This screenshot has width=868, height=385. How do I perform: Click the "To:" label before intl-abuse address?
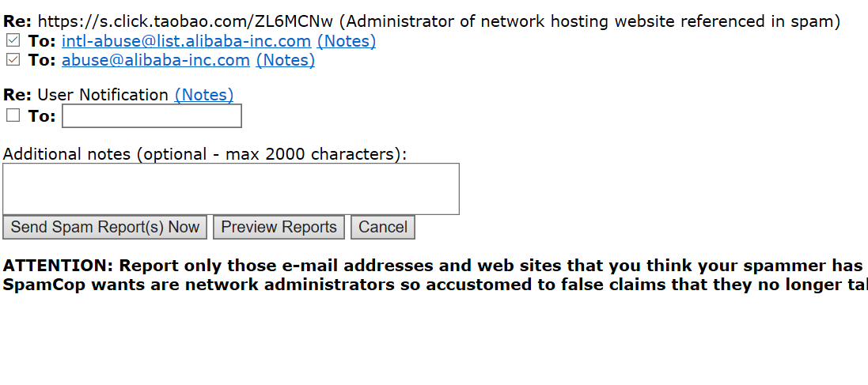42,41
